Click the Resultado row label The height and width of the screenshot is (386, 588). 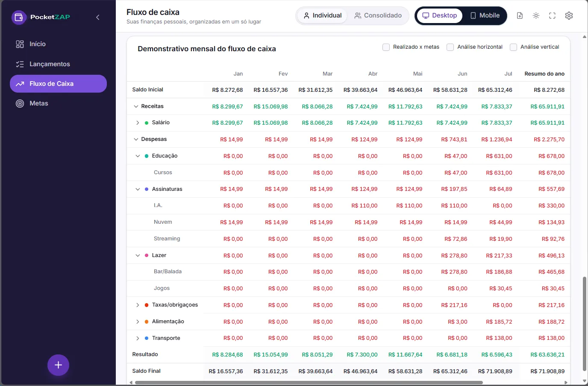145,354
